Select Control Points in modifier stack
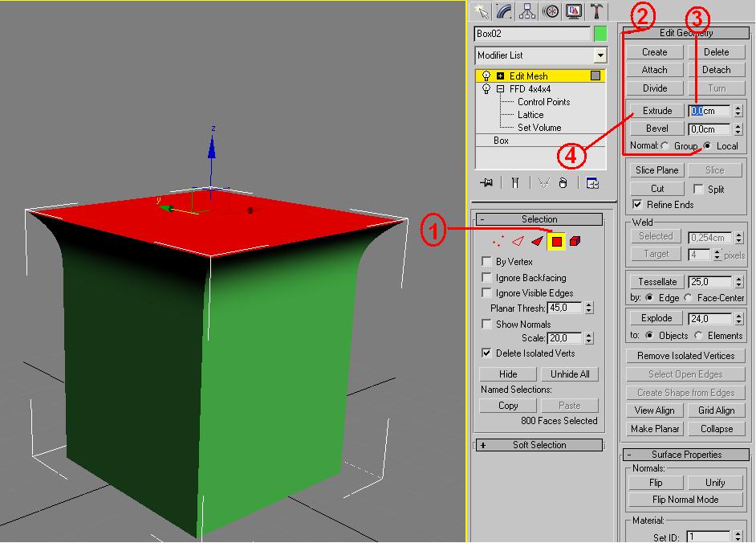This screenshot has height=543, width=756. (543, 102)
